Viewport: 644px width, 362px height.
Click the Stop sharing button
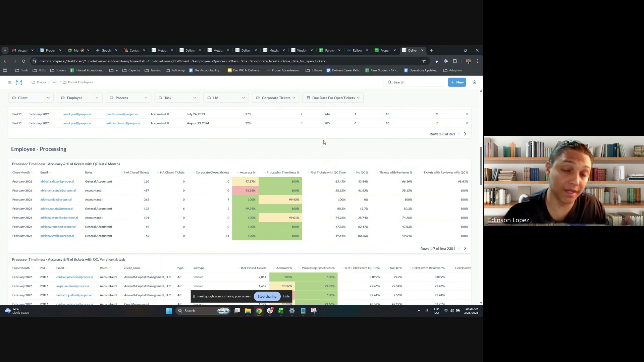[267, 296]
